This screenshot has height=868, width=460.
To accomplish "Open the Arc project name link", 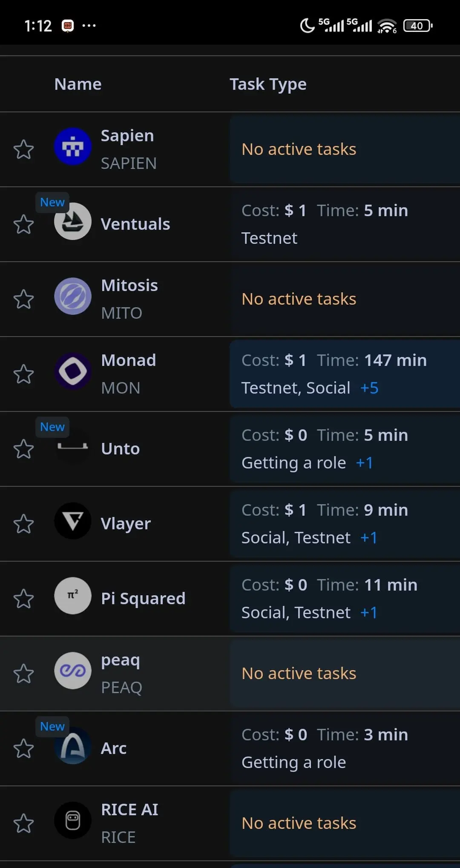I will pos(114,748).
